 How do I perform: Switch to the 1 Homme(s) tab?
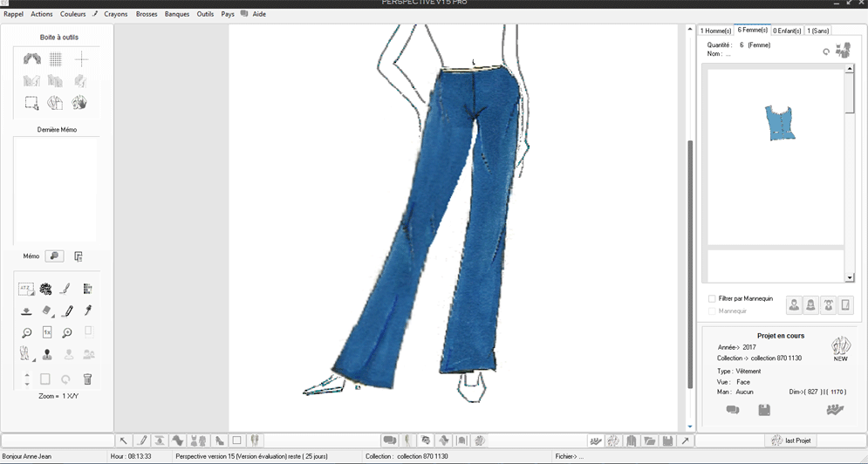point(715,31)
